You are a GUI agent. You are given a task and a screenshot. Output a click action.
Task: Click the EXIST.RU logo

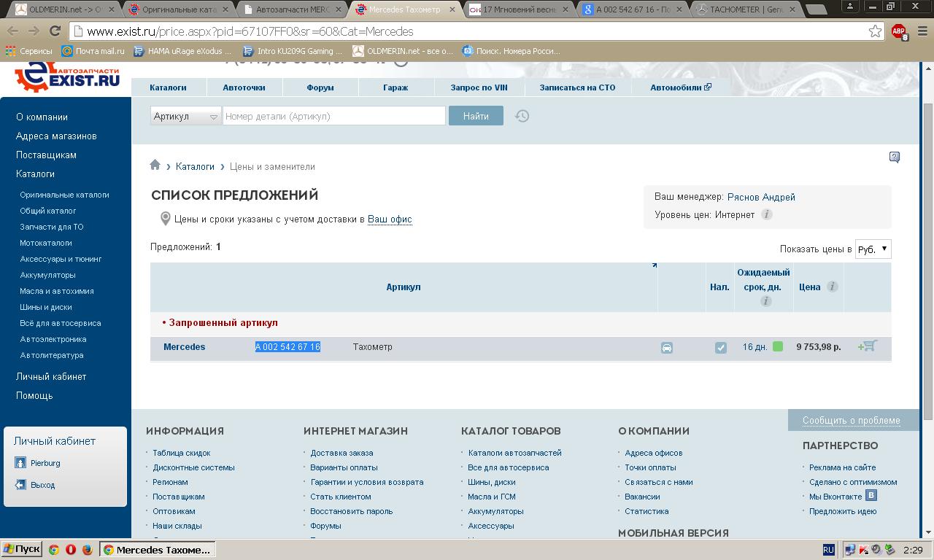67,78
